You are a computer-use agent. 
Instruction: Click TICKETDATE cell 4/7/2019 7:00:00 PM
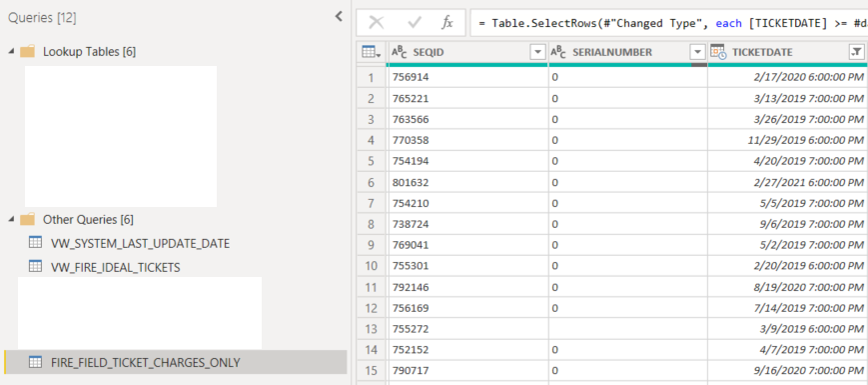coord(788,350)
